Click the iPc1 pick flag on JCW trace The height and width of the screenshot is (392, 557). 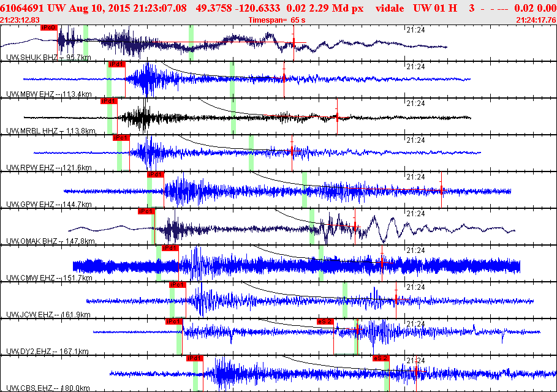[178, 285]
